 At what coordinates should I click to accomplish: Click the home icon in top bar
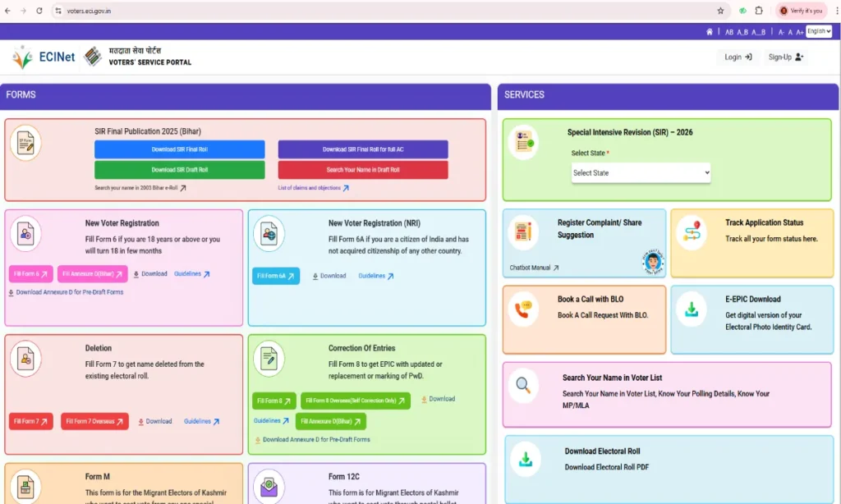(710, 32)
